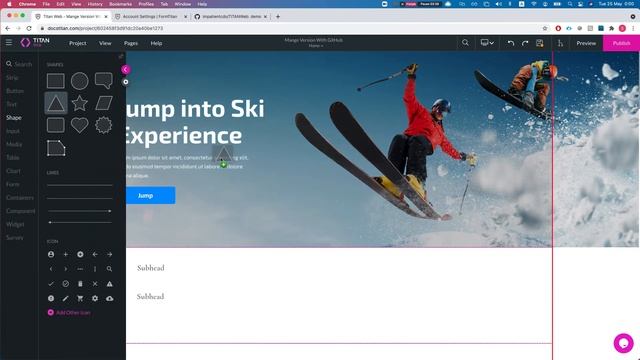Image resolution: width=640 pixels, height=360 pixels.
Task: Switch to the GitHub browser tab
Action: point(230,16)
